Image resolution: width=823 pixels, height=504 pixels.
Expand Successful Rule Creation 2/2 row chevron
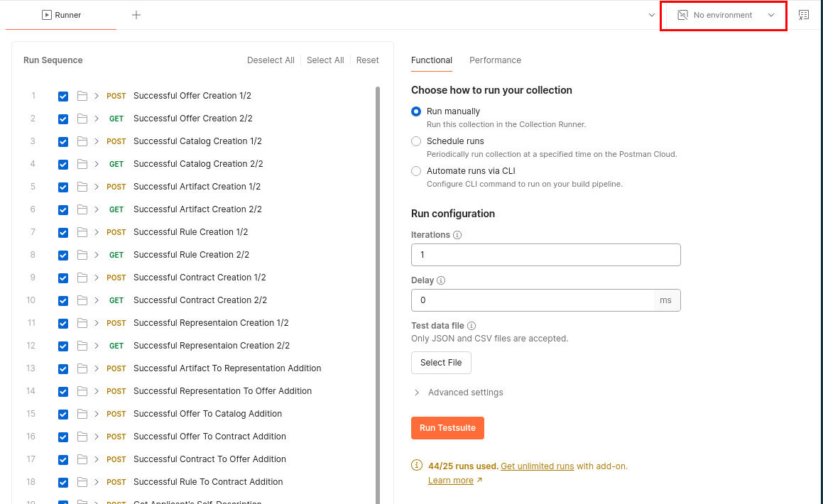point(97,255)
